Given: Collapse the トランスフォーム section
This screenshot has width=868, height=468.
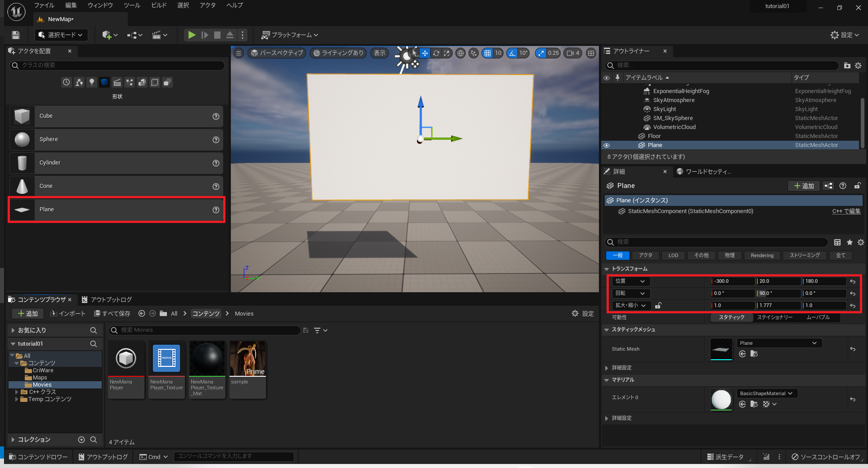Looking at the screenshot, I should coord(607,269).
